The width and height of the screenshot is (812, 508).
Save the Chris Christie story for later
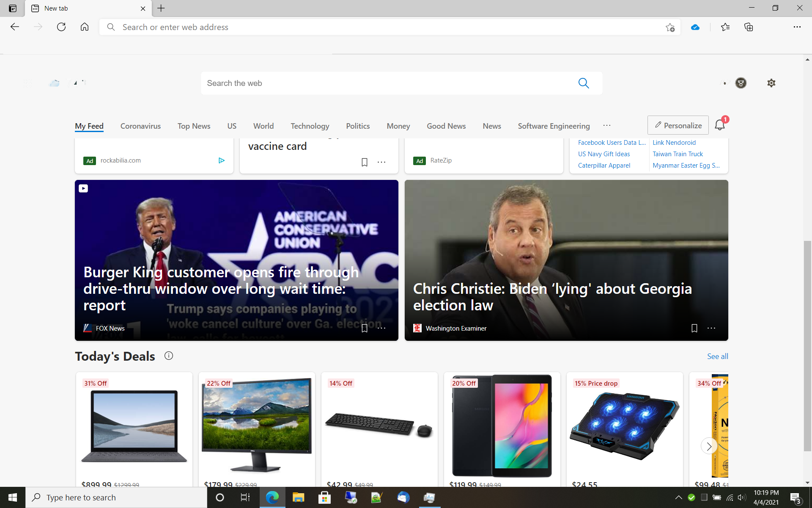point(694,328)
